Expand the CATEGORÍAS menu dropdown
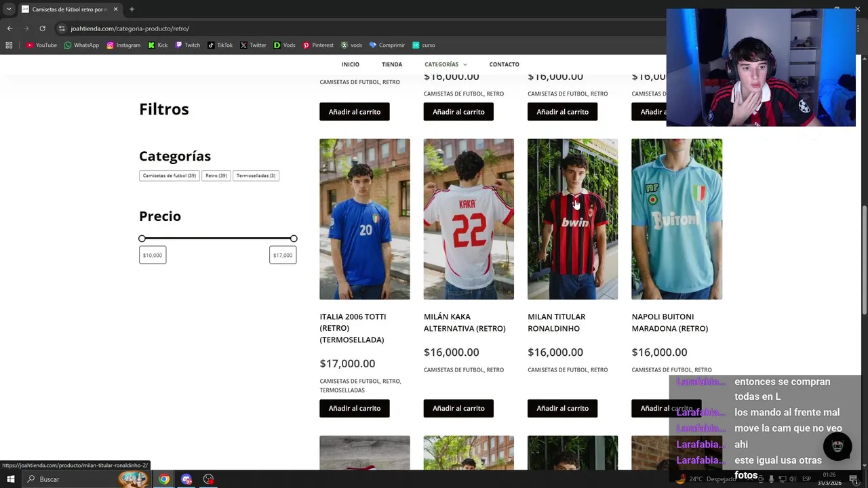 pos(446,64)
